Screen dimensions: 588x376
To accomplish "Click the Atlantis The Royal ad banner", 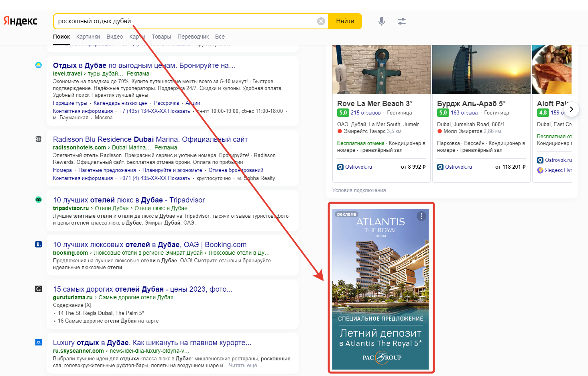I will [380, 289].
